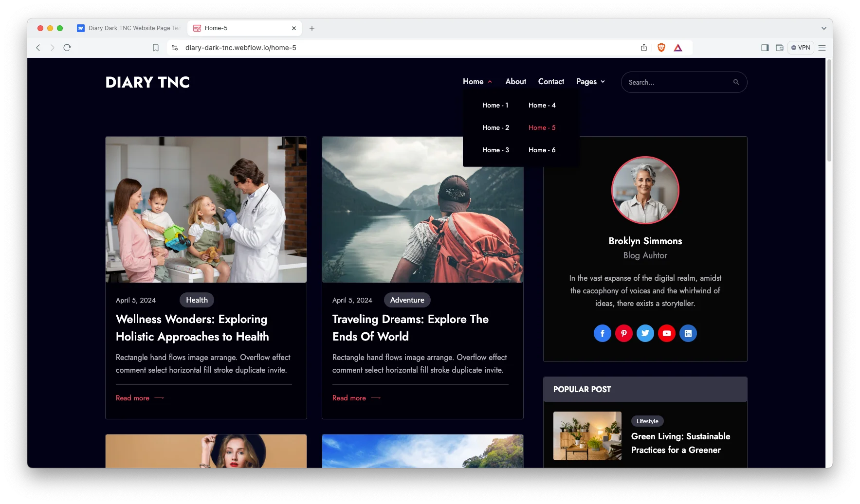Screen dimensions: 860x504
Task: Click the Twitter social icon
Action: [645, 333]
